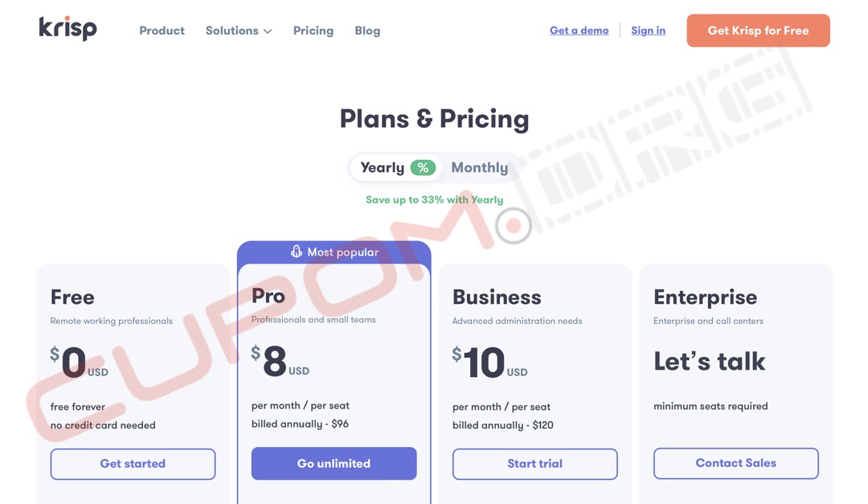Click the Enterprise plan heading
This screenshot has height=504, width=868.
[705, 297]
